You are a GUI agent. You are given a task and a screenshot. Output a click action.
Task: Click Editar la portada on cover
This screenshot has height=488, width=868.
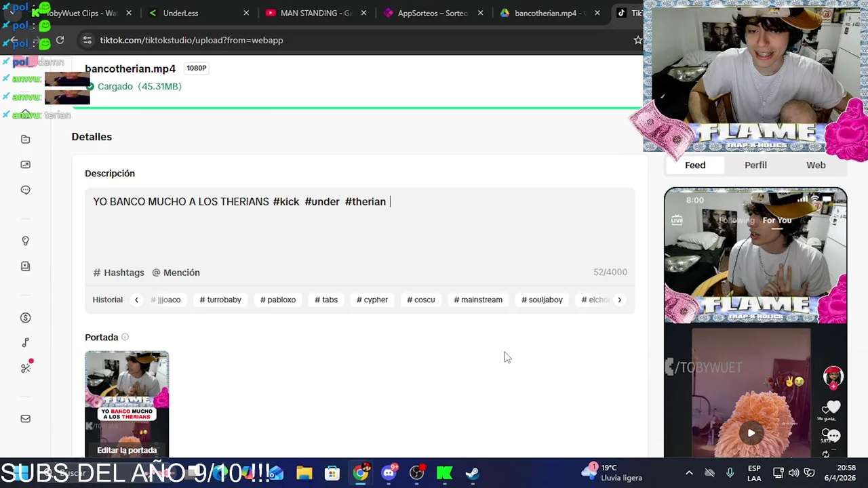(x=127, y=450)
